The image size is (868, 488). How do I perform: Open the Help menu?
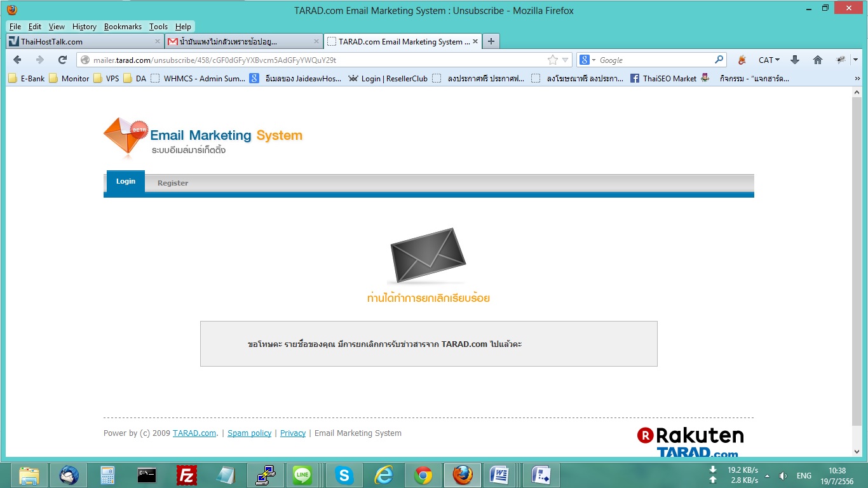pos(183,27)
